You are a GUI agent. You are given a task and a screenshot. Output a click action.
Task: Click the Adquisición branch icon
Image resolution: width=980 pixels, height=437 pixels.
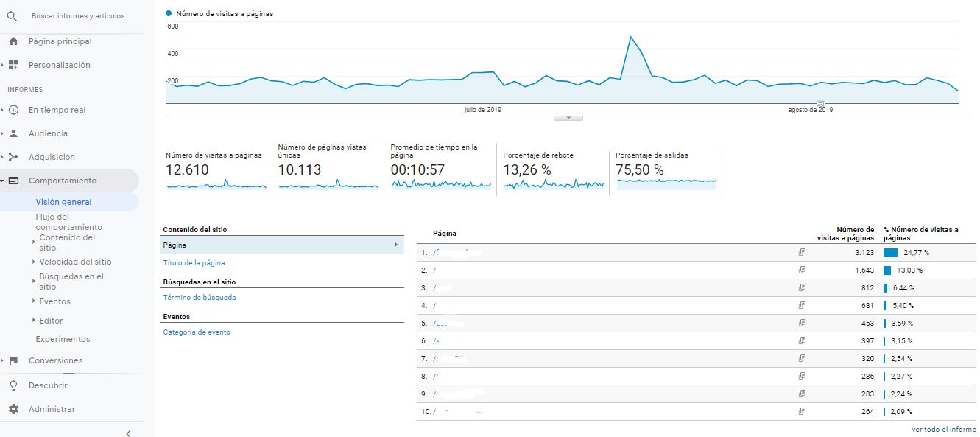coord(13,157)
